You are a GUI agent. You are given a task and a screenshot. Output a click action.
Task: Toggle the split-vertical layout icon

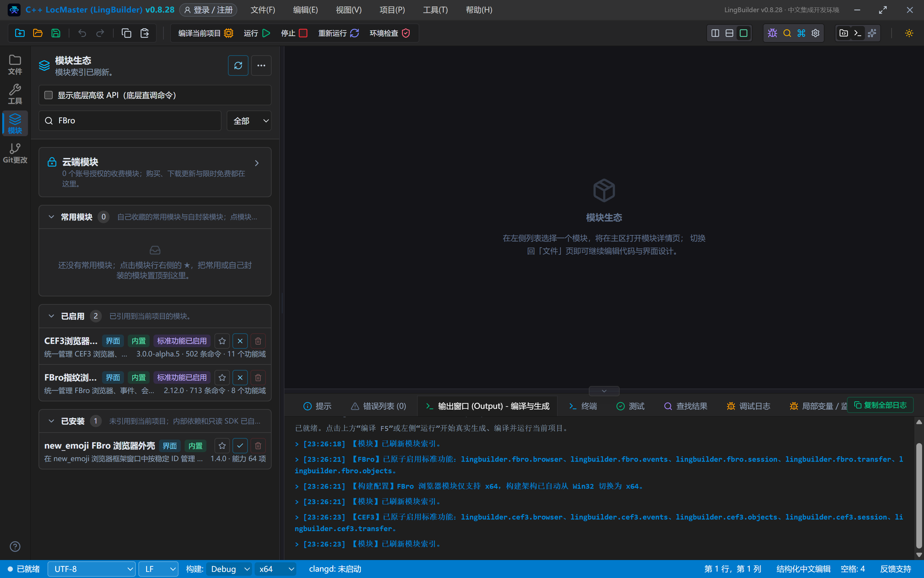(715, 33)
